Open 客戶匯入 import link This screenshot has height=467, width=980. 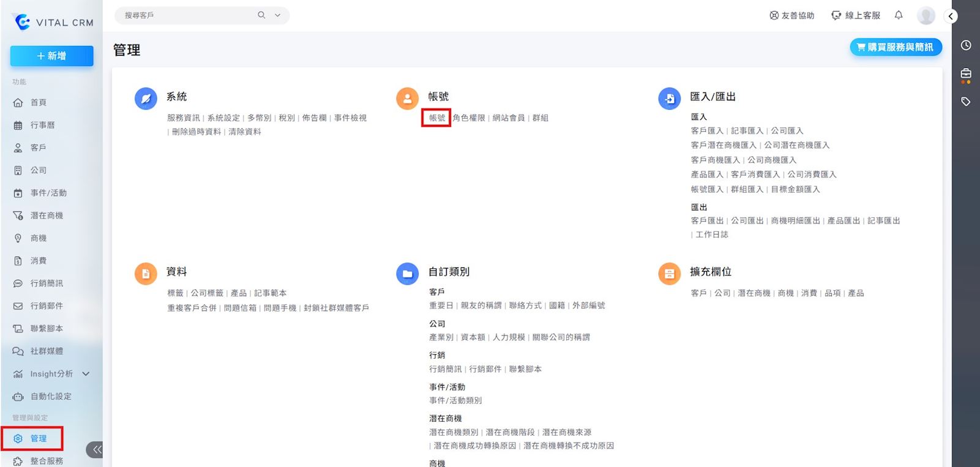707,131
